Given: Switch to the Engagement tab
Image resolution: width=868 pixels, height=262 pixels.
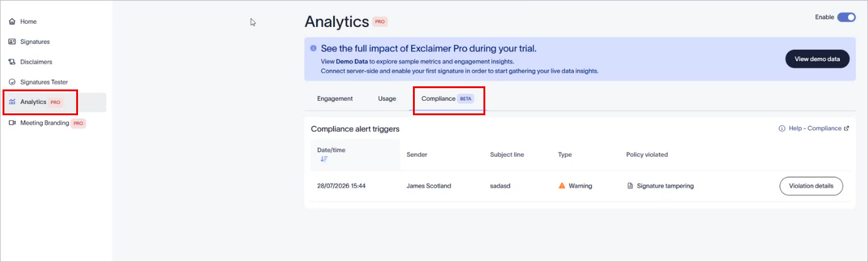Looking at the screenshot, I should point(335,99).
